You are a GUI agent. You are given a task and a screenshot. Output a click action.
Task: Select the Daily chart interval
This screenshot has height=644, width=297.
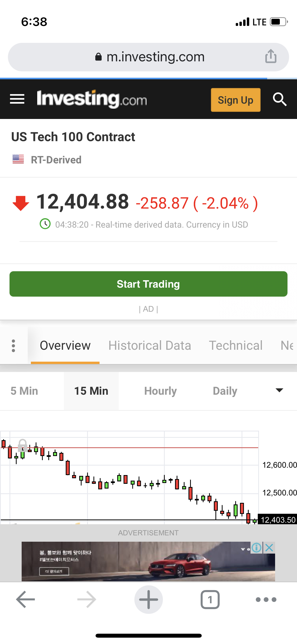pyautogui.click(x=225, y=391)
